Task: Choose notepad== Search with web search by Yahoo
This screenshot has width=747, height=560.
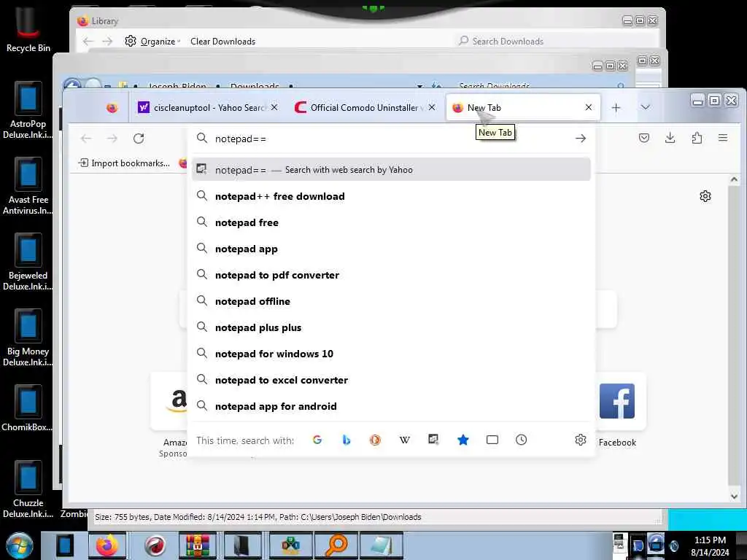Action: [x=391, y=169]
